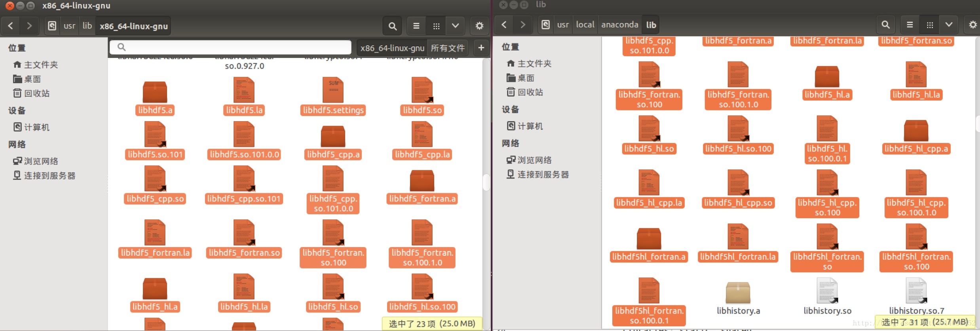Open 主文件夹 in right window sidebar
980x331 pixels.
coord(529,63)
